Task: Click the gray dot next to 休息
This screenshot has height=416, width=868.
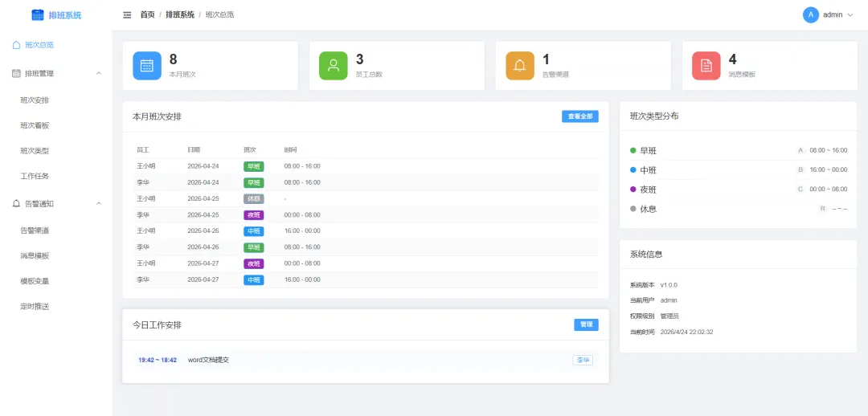Action: click(x=633, y=209)
